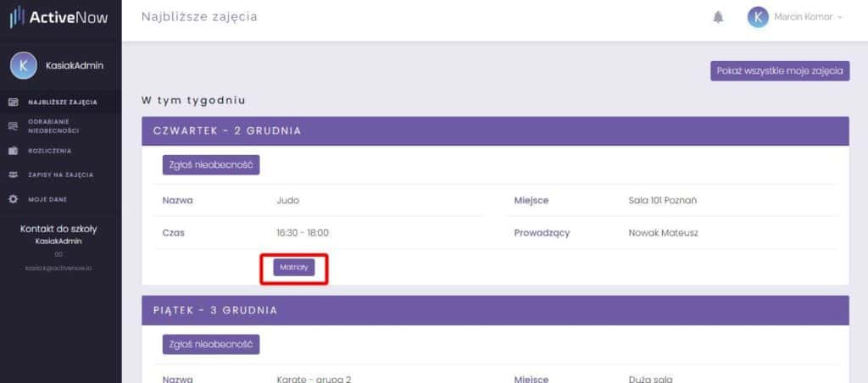This screenshot has height=383, width=868.
Task: Open the Materiały button for Judo
Action: coord(294,267)
